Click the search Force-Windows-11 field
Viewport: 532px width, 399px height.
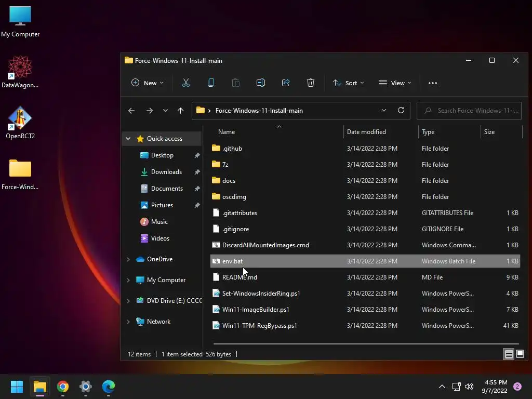click(x=469, y=111)
